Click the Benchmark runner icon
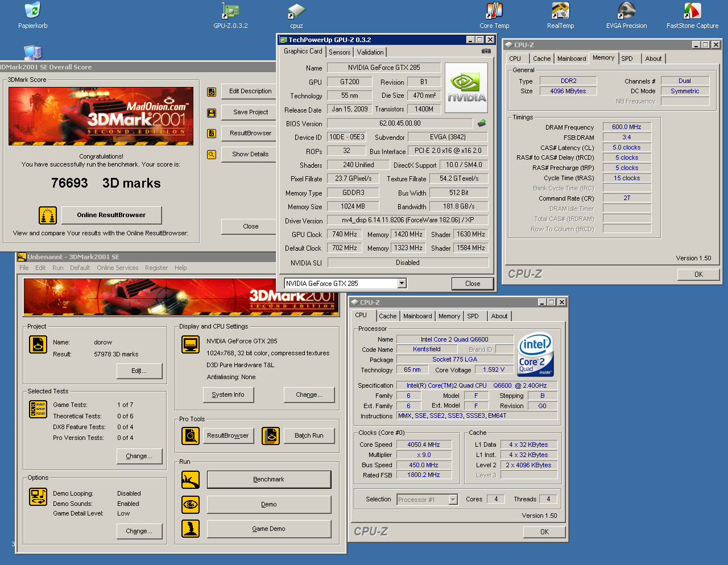 191,480
